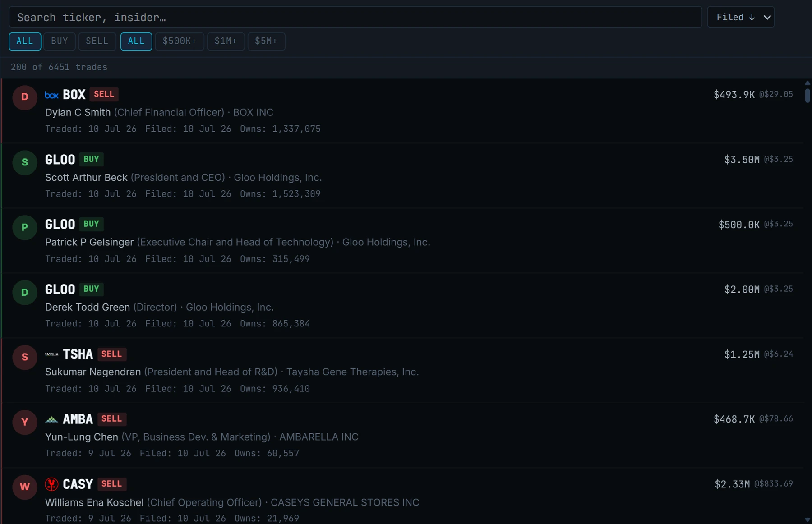Click the $3.50M trade value

[x=742, y=160]
